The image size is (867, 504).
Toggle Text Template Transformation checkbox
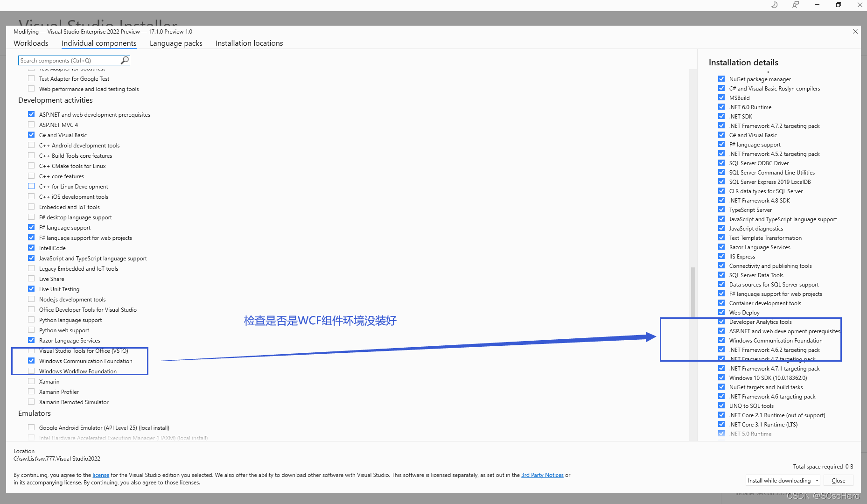[721, 238]
